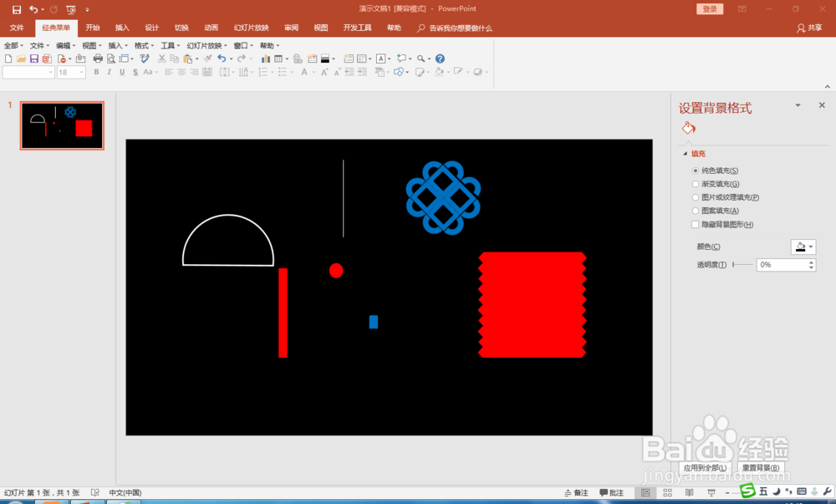Viewport: 836px width, 504px height.
Task: Click the Format Painter brush icon
Action: 208,59
